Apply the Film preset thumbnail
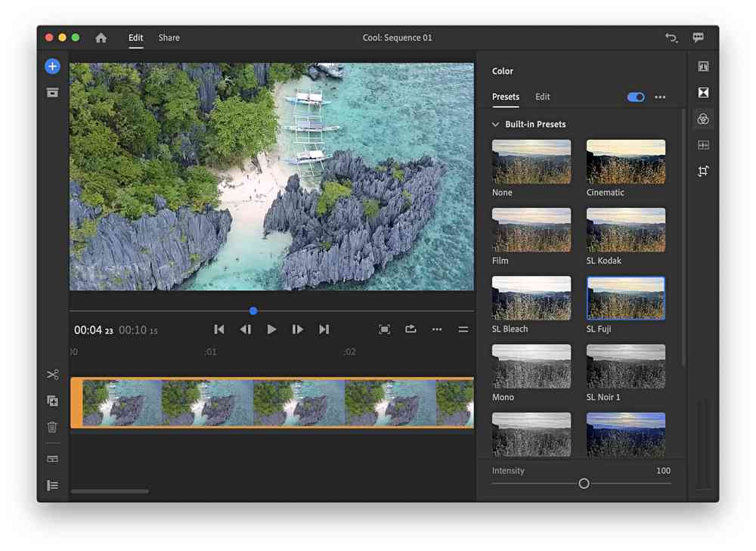The image size is (756, 551). pyautogui.click(x=531, y=230)
